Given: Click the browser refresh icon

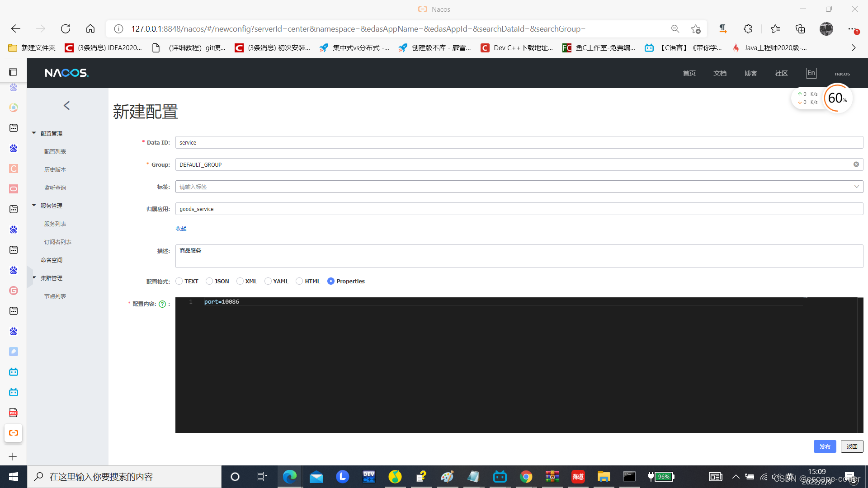Looking at the screenshot, I should click(66, 29).
